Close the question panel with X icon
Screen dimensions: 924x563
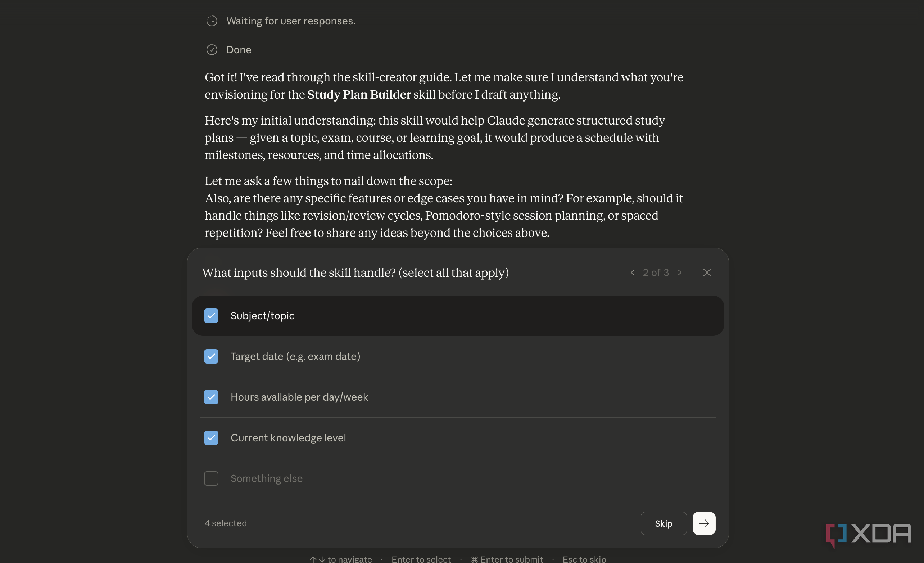[x=707, y=273]
